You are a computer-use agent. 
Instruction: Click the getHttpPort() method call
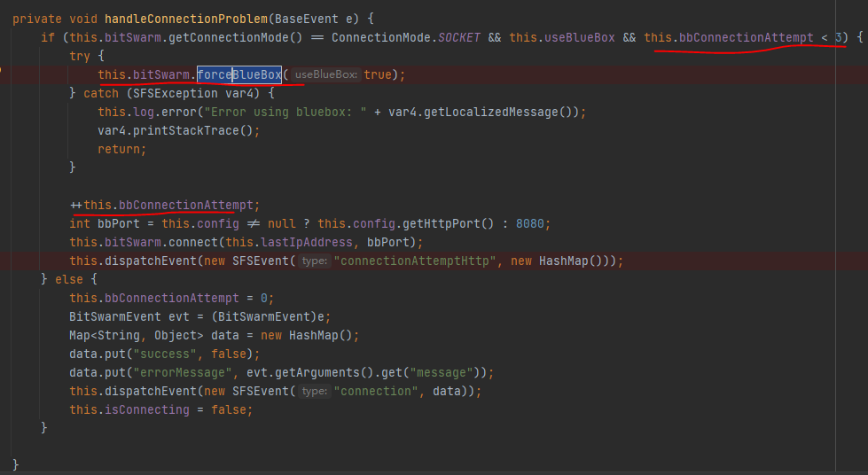tap(442, 223)
